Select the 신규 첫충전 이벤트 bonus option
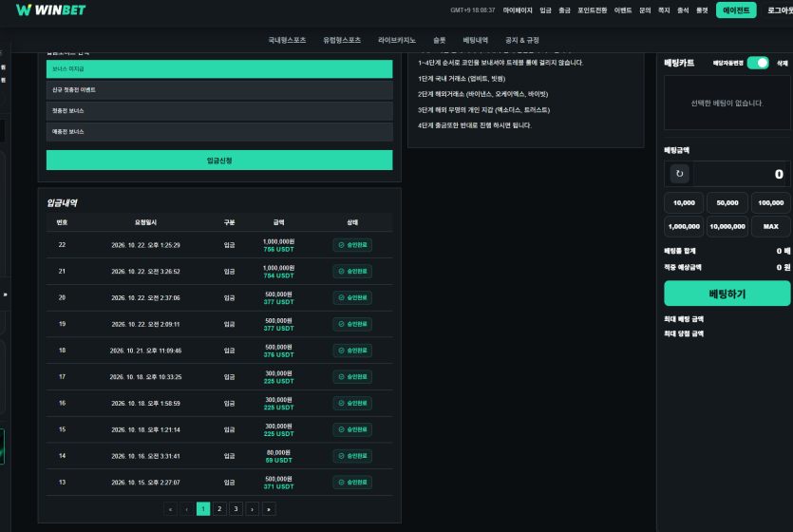Screen dimensions: 793x532 [219, 90]
